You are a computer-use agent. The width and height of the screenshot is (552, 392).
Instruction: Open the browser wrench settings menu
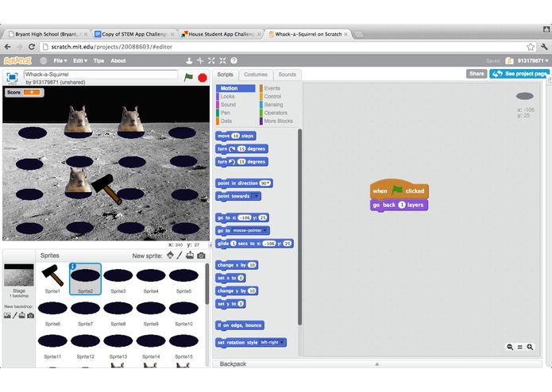point(544,47)
